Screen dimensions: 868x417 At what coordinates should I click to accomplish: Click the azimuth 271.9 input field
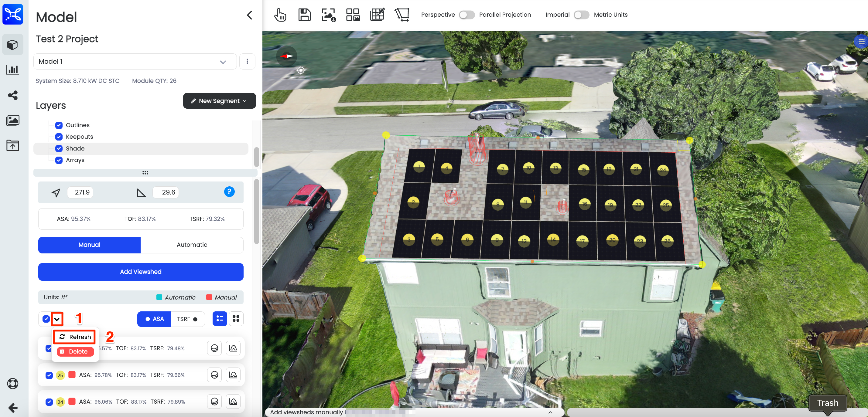(x=80, y=192)
